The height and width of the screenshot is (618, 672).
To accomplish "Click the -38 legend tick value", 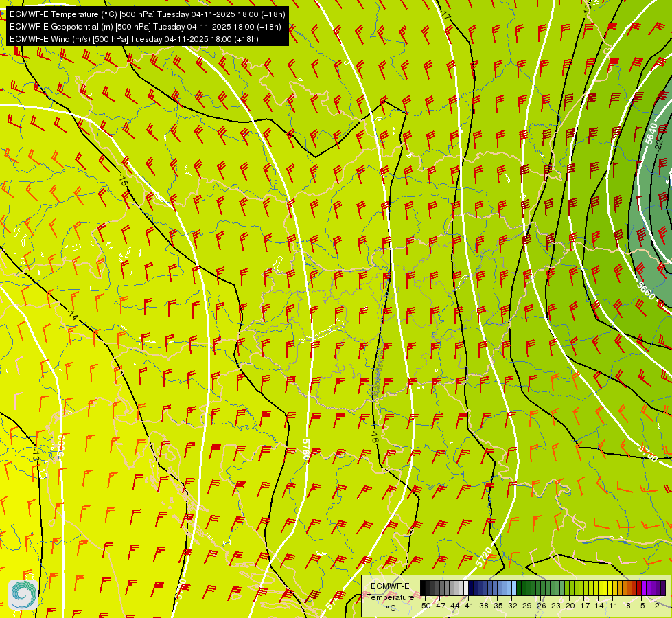I will 482,606.
